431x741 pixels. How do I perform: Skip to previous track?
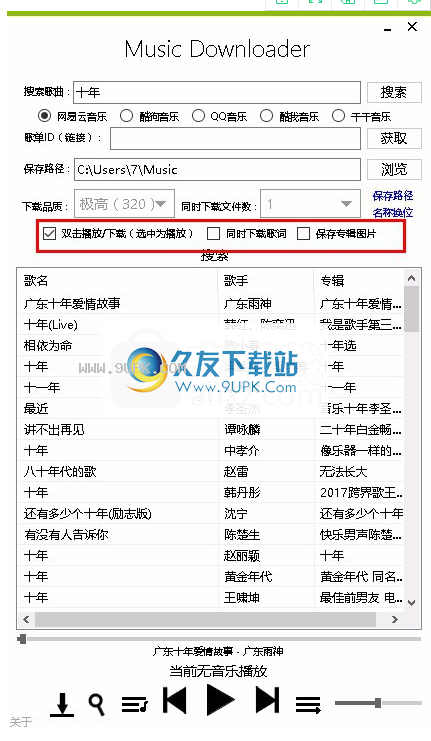(174, 700)
